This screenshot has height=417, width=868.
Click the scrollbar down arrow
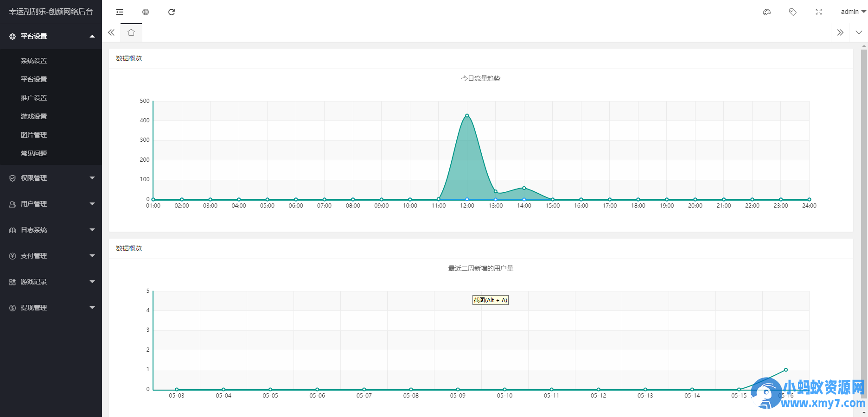[864, 413]
